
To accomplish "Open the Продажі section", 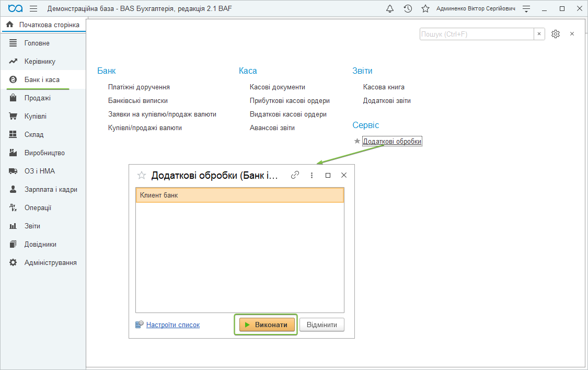I will point(37,98).
